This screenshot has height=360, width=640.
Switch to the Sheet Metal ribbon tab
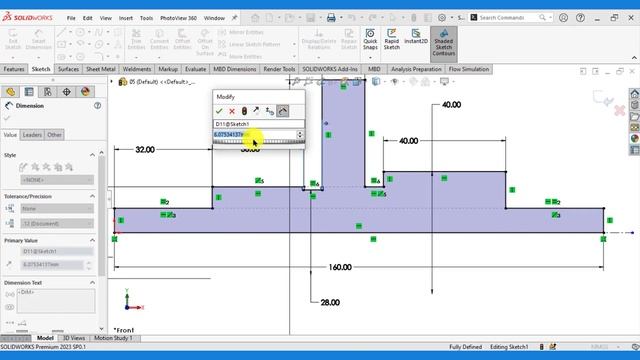[100, 69]
